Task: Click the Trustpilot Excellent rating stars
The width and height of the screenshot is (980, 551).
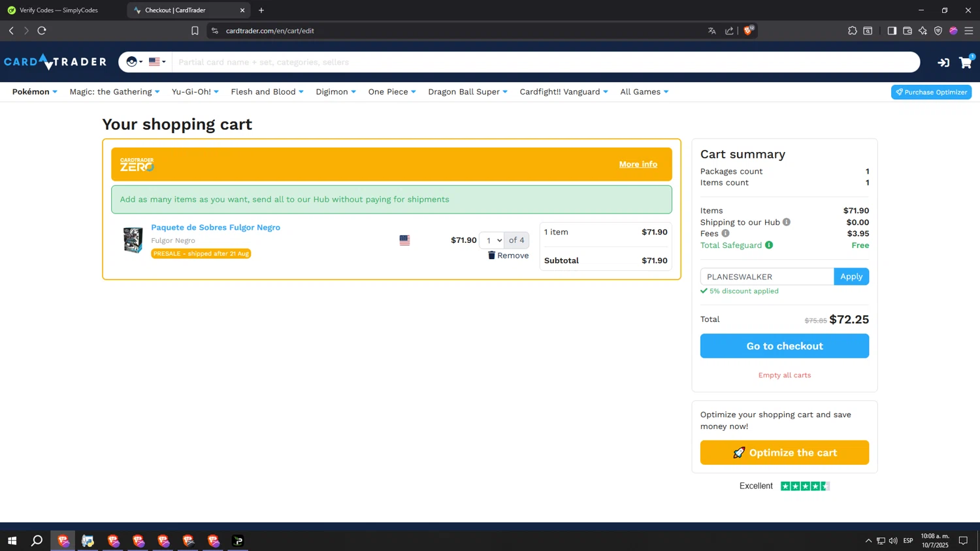Action: pos(805,486)
